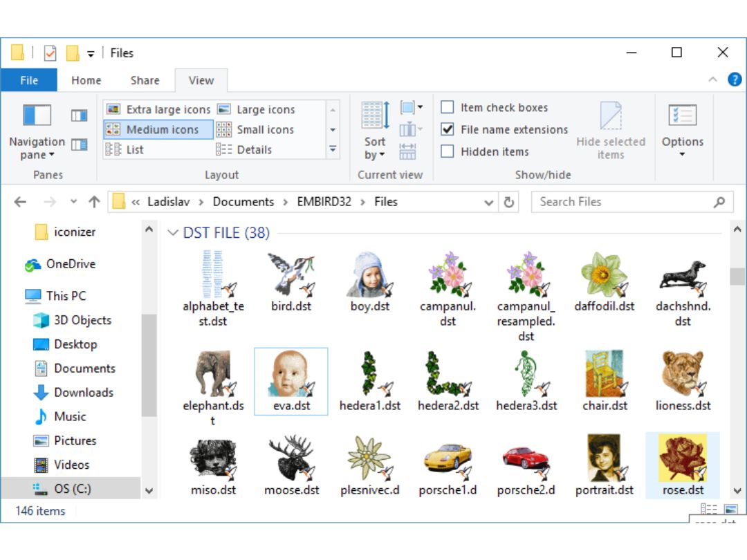Click navigation pane scrollbar thumb
This screenshot has height=560, width=747.
pos(149,365)
